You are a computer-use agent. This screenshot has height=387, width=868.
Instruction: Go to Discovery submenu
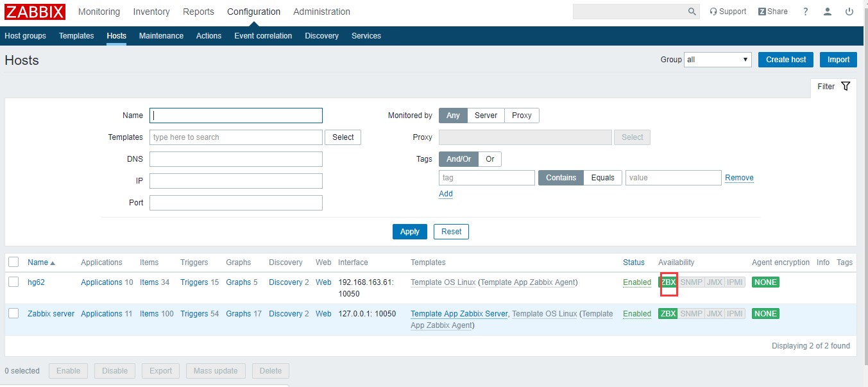click(x=321, y=36)
